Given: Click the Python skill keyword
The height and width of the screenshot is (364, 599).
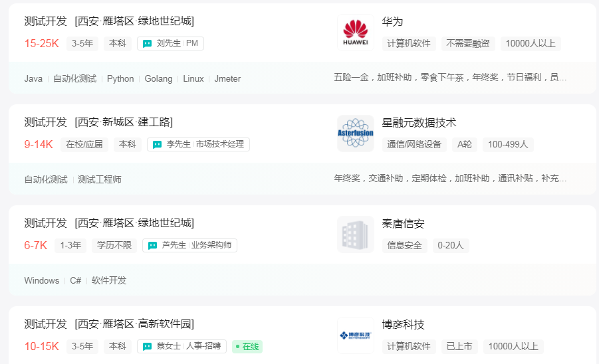Looking at the screenshot, I should (x=120, y=78).
